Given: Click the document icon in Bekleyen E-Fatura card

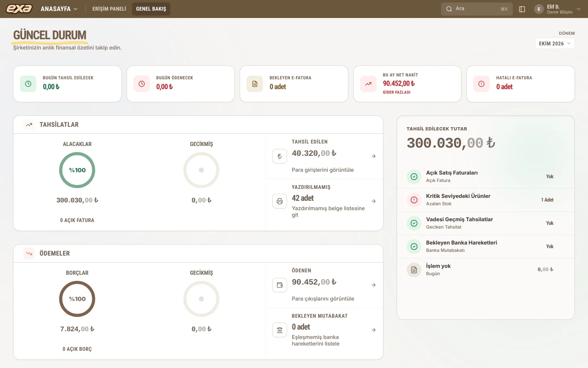Looking at the screenshot, I should coord(255,84).
